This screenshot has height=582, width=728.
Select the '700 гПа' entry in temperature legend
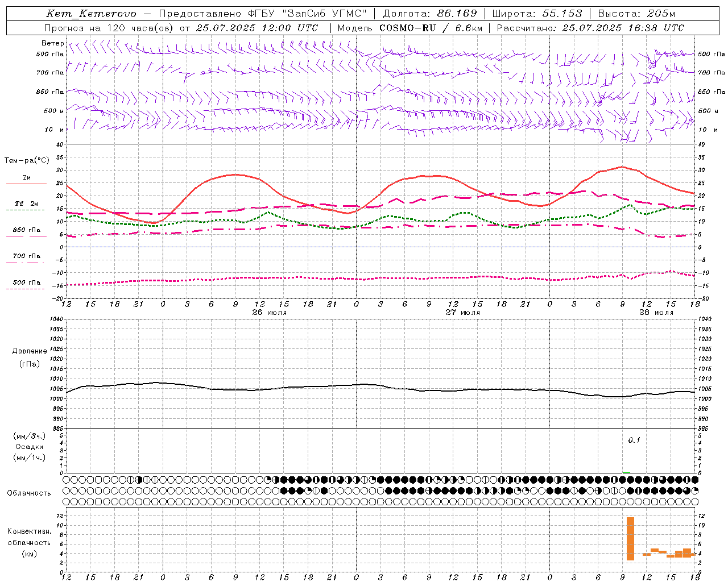[27, 256]
